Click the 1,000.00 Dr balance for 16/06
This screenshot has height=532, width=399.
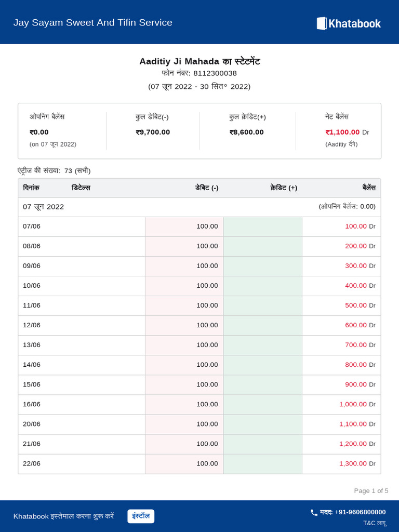[x=353, y=404]
